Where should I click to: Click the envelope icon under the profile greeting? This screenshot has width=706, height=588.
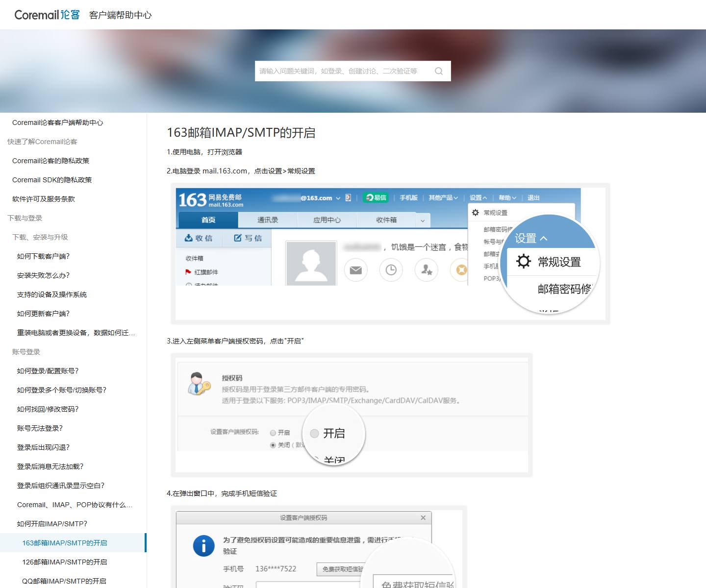coord(356,269)
